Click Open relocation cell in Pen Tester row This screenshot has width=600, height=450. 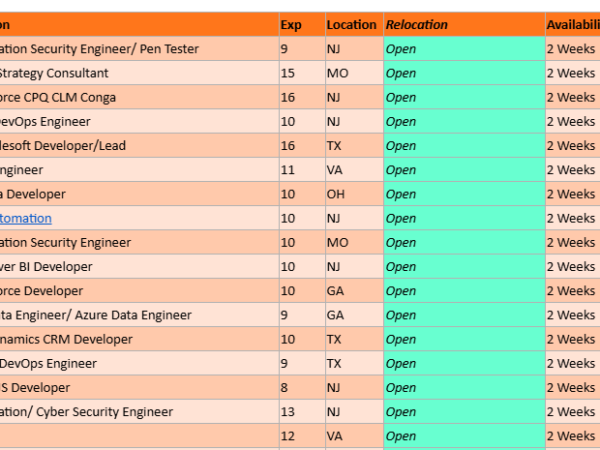[464, 49]
